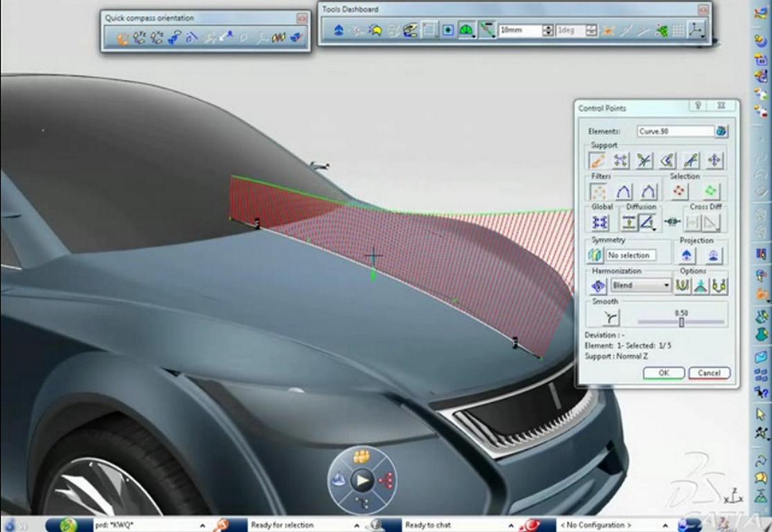Select the fourth Support icon in Control Points
This screenshot has height=532, width=772.
(667, 161)
